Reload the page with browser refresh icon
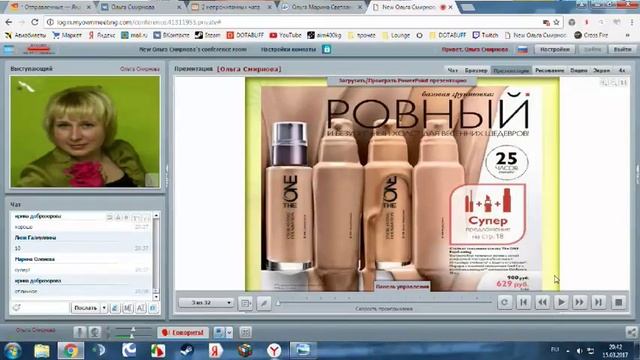Viewport: 640px width, 360px height. coord(35,22)
